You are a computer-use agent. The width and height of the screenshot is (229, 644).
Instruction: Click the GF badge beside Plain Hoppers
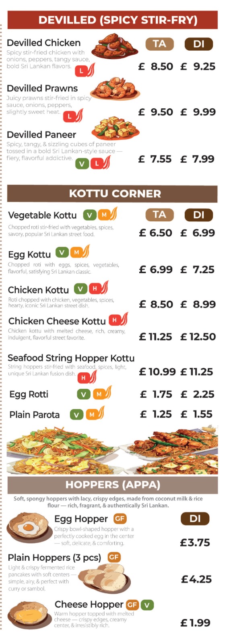(x=114, y=557)
